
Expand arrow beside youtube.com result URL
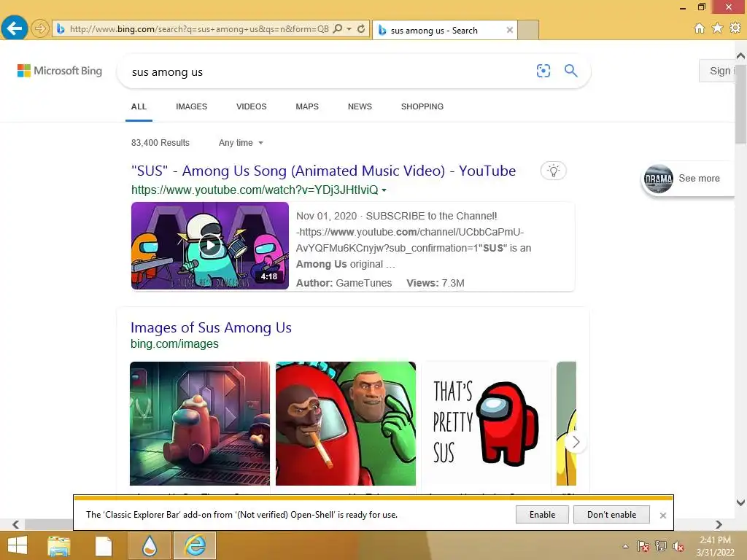pyautogui.click(x=384, y=190)
